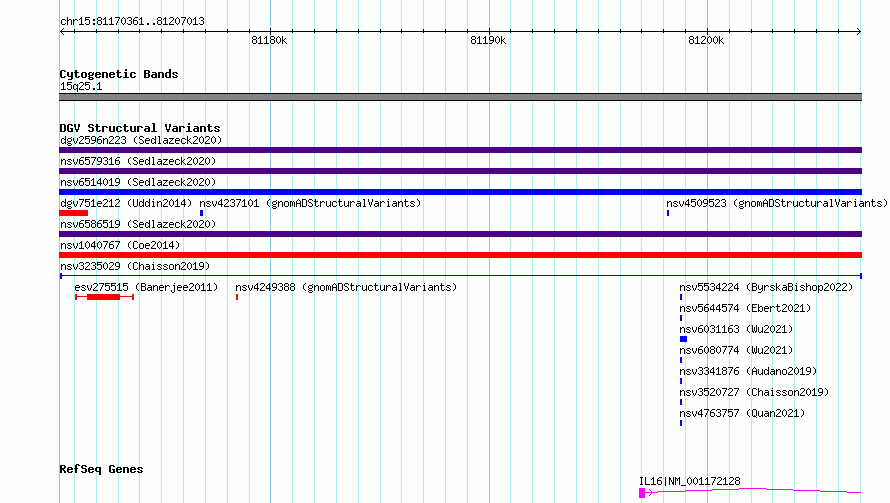Screen dimensions: 890x503
Task: Click the long red nsv1040767 variant bar
Action: point(460,255)
